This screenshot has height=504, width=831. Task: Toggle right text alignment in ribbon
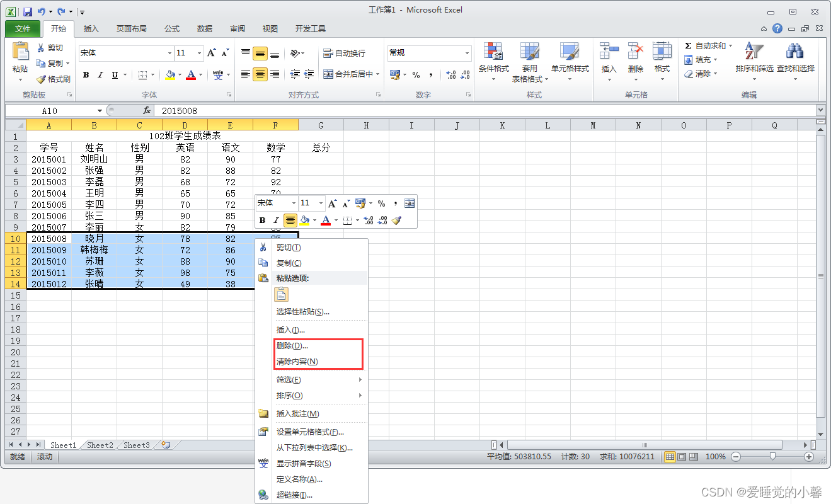[x=275, y=74]
